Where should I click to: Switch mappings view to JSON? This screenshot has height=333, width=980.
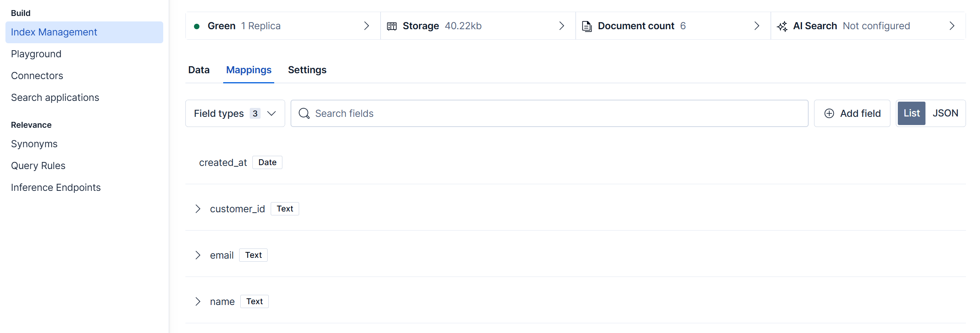click(x=946, y=113)
